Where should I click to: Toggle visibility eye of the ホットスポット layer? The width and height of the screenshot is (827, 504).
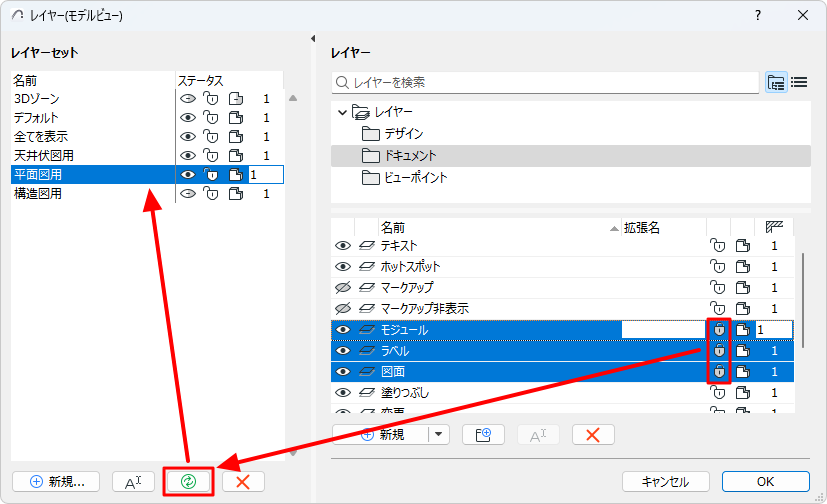coord(343,267)
